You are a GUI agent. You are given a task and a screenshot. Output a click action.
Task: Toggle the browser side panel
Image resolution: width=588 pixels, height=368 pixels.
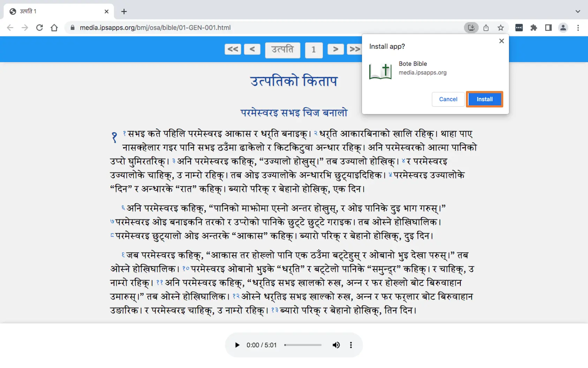pos(548,28)
